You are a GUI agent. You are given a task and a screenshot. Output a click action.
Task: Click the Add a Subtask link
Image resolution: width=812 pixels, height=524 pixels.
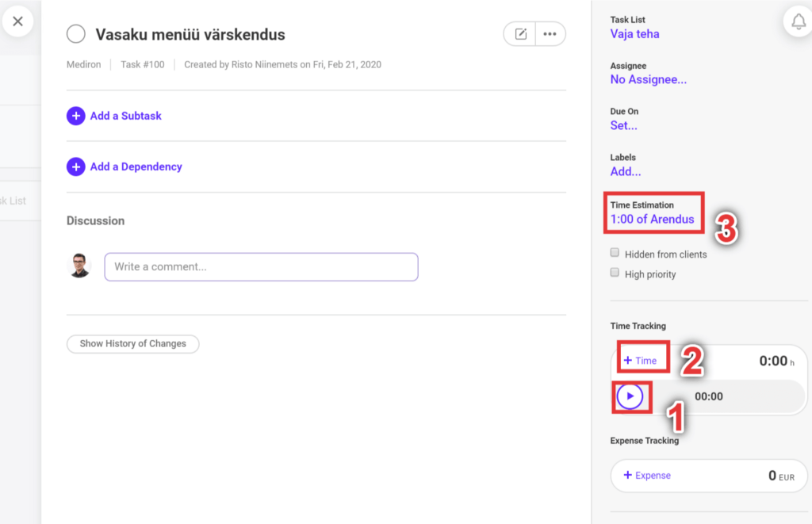[x=125, y=116]
